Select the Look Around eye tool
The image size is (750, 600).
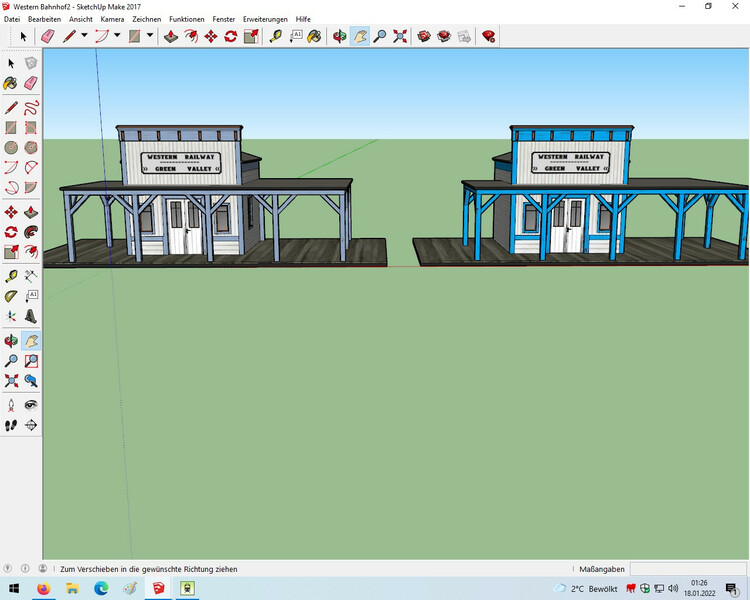pos(31,405)
